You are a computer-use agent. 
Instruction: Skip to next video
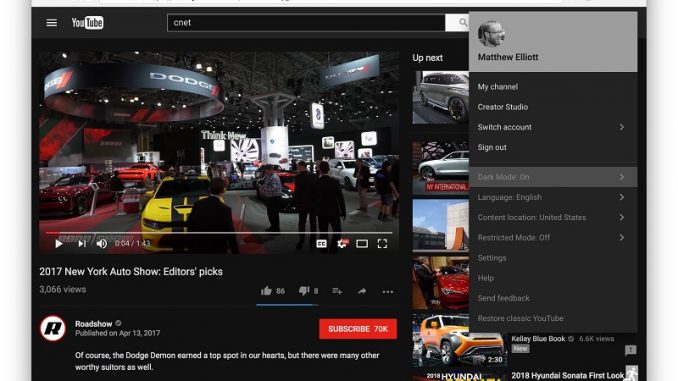pos(82,244)
